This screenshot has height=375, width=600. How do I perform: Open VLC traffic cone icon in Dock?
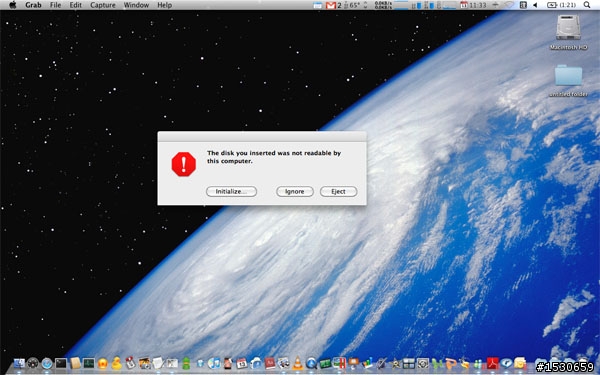coord(298,364)
